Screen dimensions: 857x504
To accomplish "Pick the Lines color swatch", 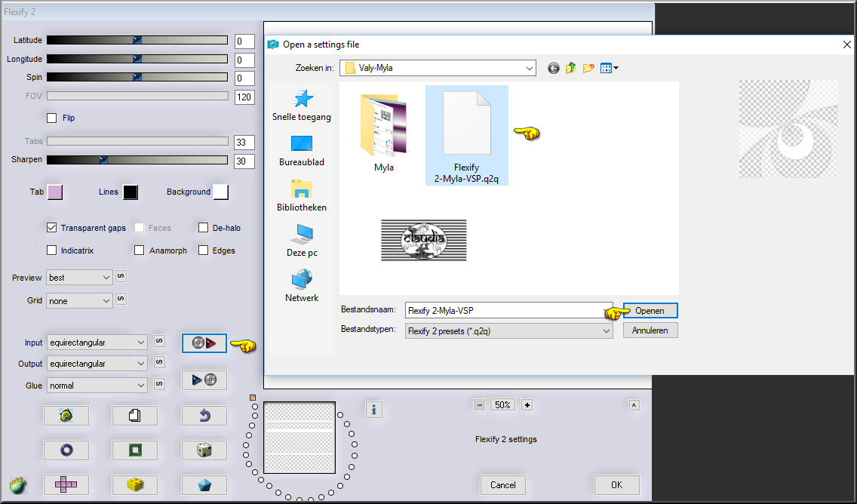I will (130, 192).
